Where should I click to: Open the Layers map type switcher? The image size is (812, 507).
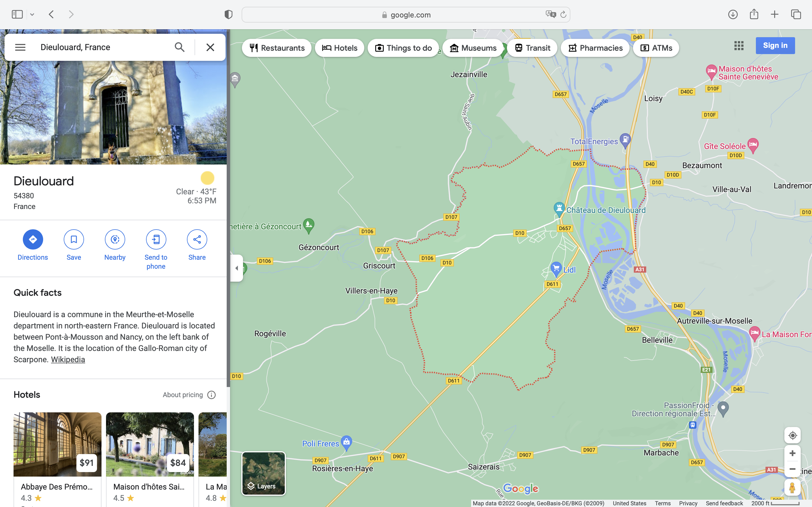[263, 473]
